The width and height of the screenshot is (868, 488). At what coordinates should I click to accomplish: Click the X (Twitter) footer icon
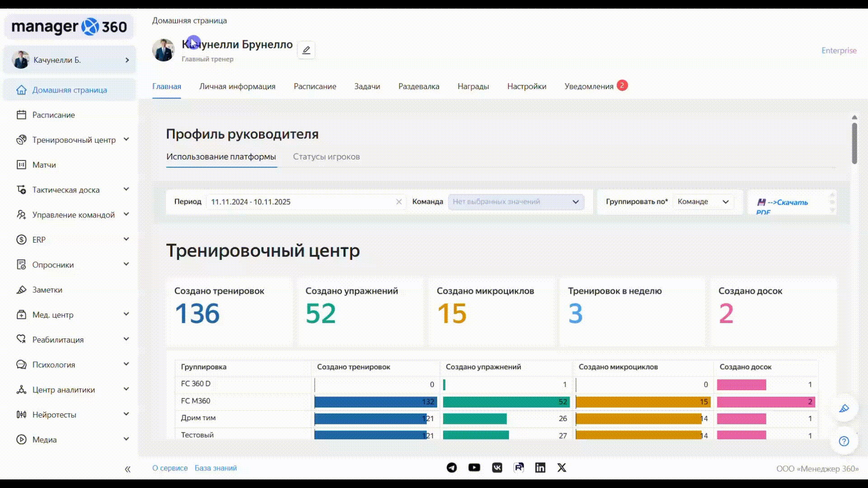click(561, 468)
